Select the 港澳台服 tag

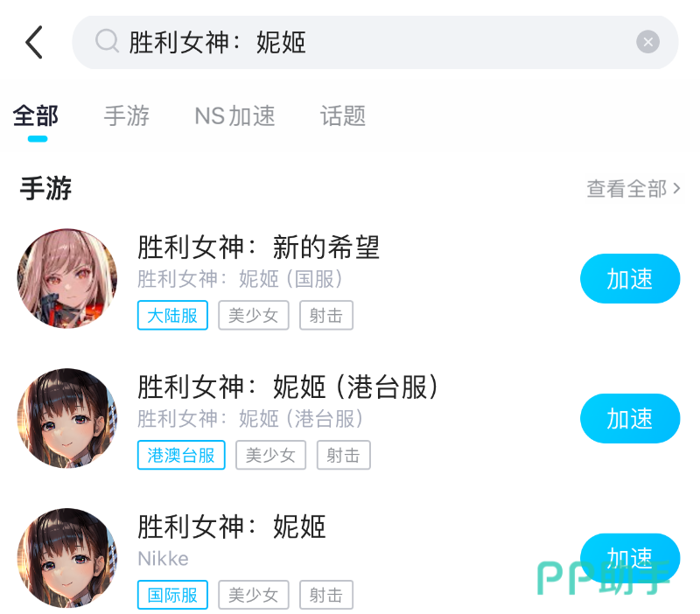181,455
